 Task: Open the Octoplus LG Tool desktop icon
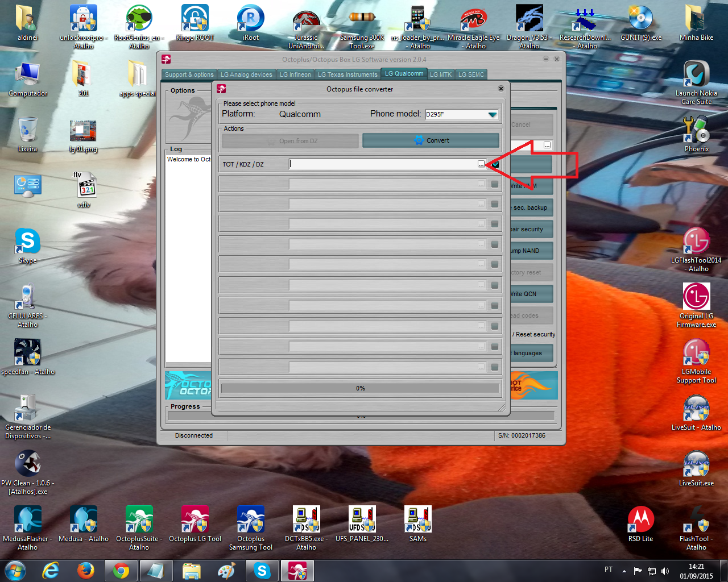pos(195,523)
